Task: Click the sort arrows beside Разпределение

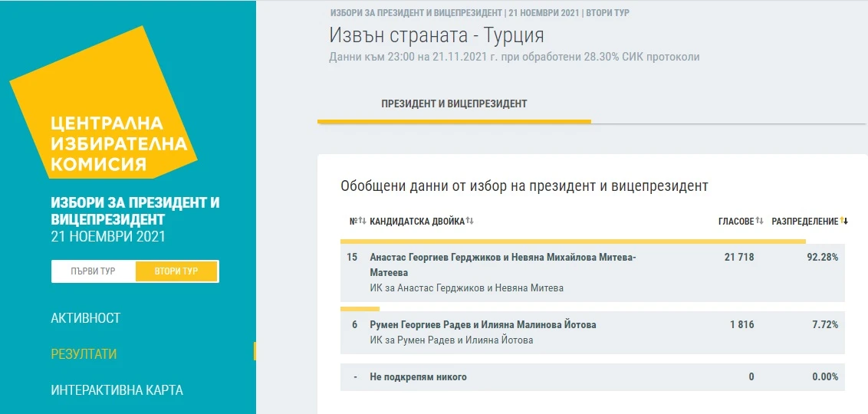Action: point(844,222)
